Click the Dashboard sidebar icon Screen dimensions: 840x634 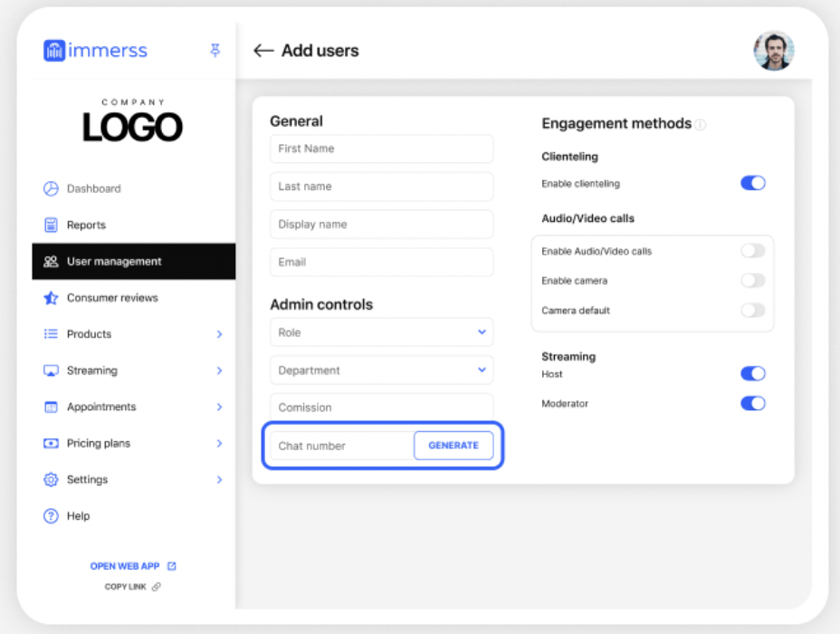coord(53,188)
